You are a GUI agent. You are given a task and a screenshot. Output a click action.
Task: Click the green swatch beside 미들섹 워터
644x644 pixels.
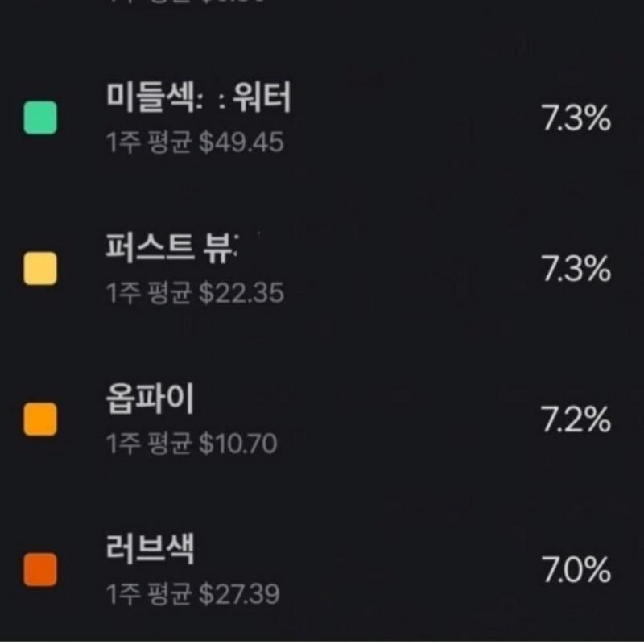pyautogui.click(x=40, y=118)
